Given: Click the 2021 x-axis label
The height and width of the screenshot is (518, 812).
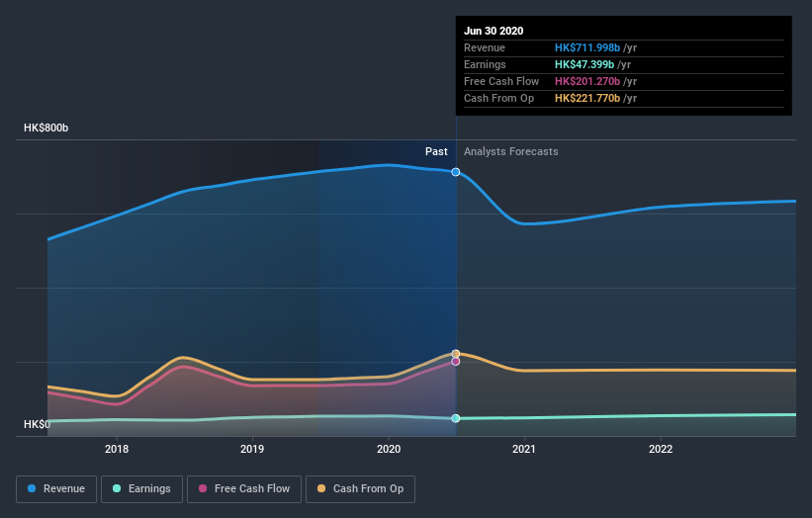Looking at the screenshot, I should point(524,449).
